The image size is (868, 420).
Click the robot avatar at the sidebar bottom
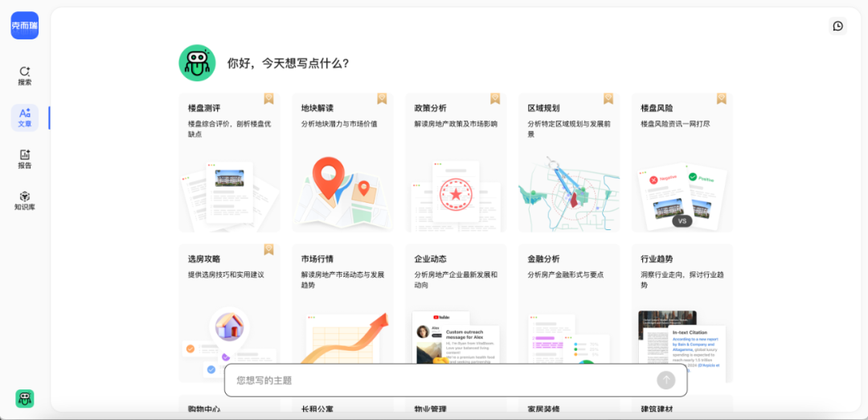25,398
